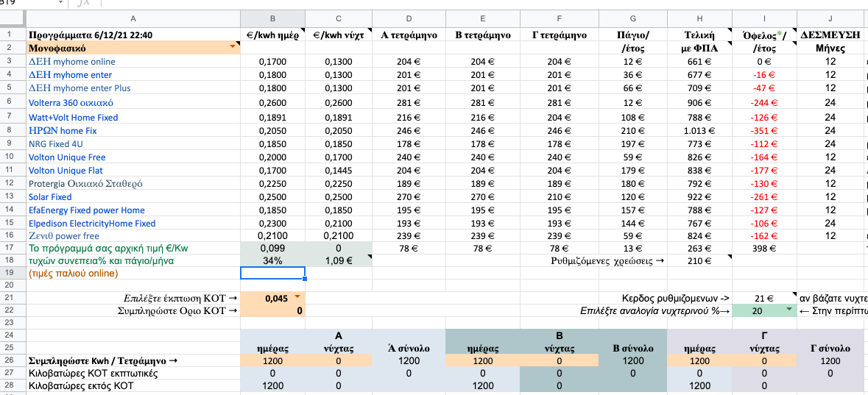Select the -351 € benefit cell
The width and height of the screenshot is (868, 395).
pyautogui.click(x=764, y=130)
